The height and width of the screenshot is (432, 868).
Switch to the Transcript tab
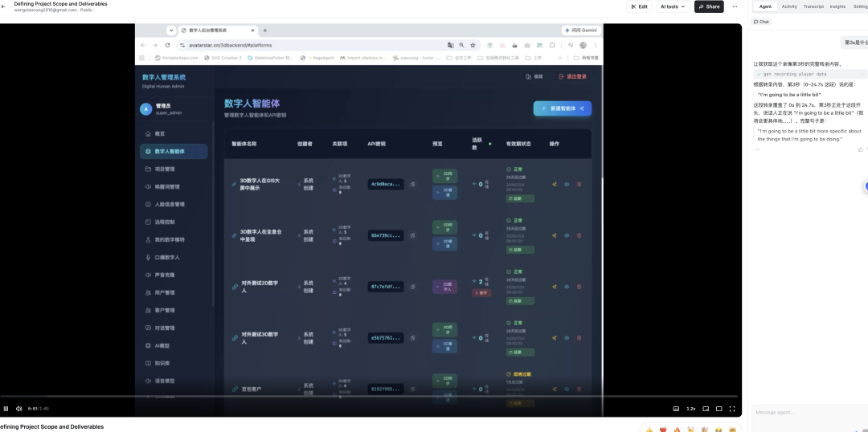click(813, 6)
